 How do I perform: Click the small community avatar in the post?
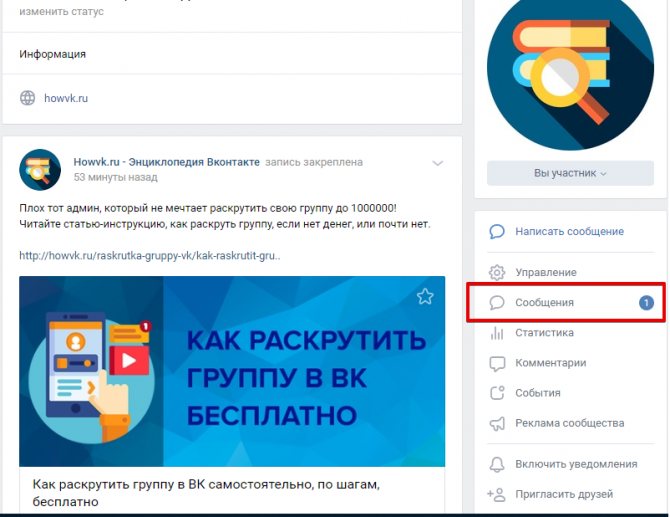coord(40,170)
